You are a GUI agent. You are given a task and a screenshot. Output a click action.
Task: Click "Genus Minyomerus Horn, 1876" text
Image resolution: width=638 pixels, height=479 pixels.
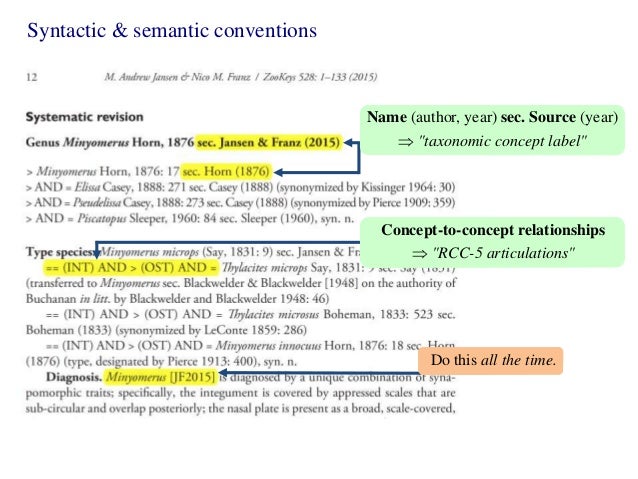pos(110,142)
